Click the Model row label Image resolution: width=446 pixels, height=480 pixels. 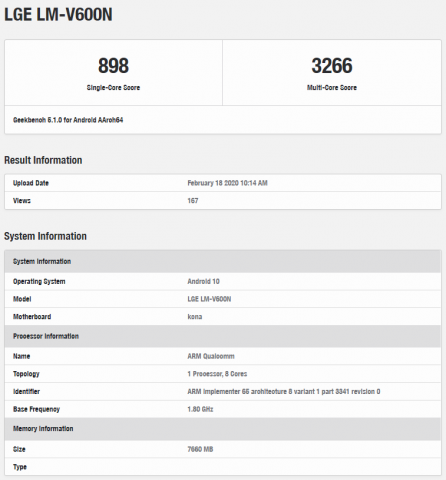22,299
